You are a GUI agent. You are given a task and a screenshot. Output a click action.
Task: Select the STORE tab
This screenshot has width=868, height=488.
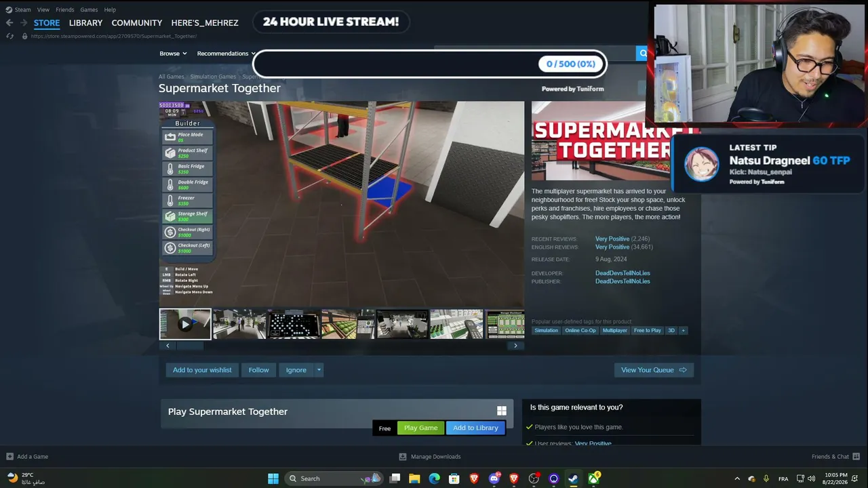pyautogui.click(x=47, y=23)
